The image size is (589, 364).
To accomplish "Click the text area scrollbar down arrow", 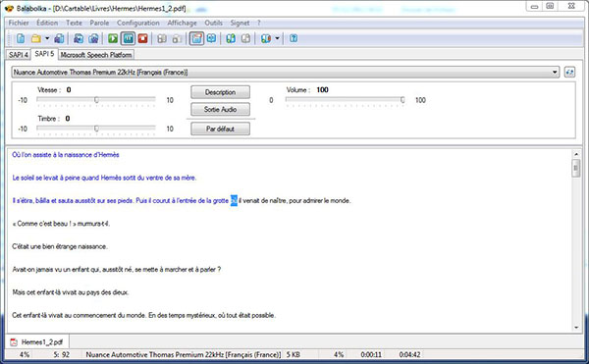I will pos(576,328).
